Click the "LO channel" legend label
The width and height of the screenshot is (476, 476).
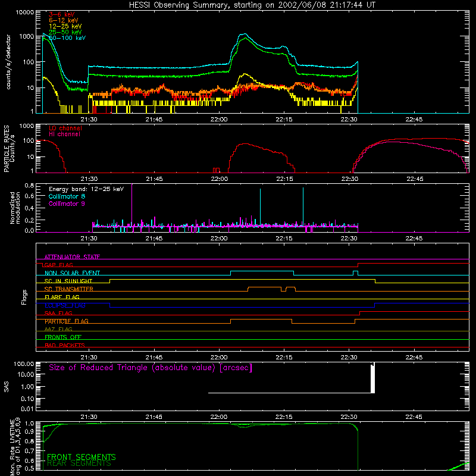pyautogui.click(x=65, y=128)
